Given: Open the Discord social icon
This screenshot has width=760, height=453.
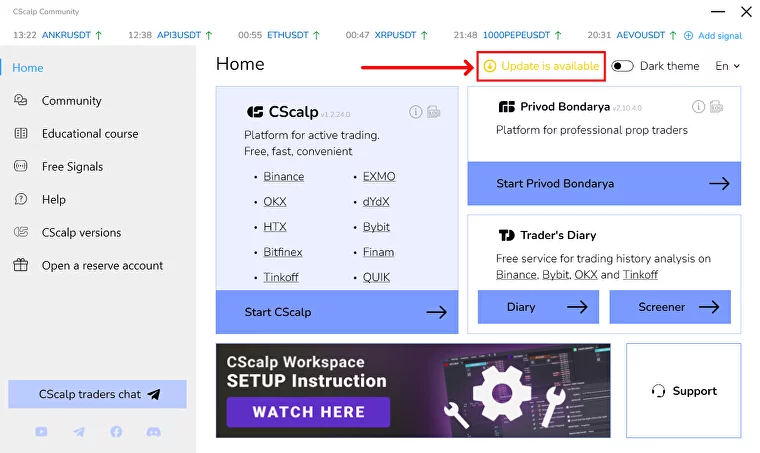Looking at the screenshot, I should [x=153, y=432].
